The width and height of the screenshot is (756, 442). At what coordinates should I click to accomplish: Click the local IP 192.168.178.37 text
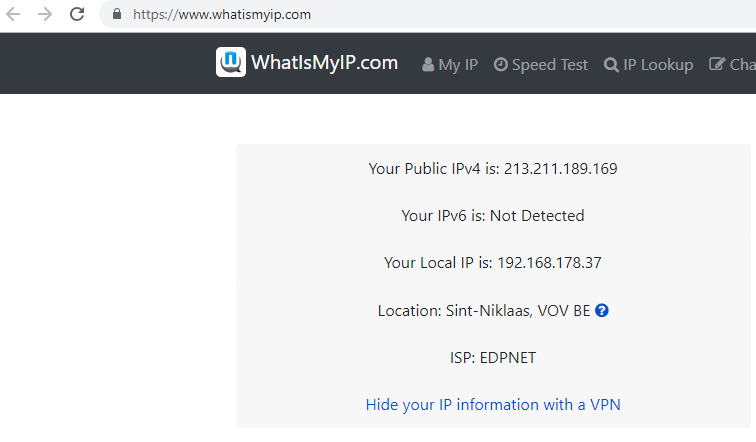549,263
